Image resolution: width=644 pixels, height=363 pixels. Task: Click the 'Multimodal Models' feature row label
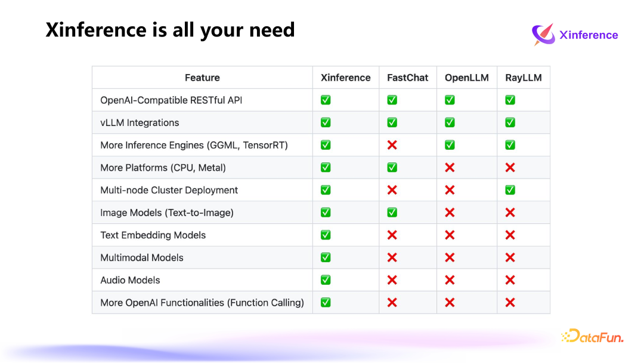pos(142,258)
